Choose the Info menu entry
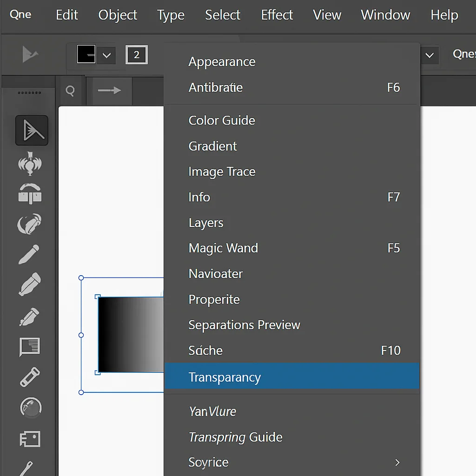The image size is (476, 476). [292, 197]
